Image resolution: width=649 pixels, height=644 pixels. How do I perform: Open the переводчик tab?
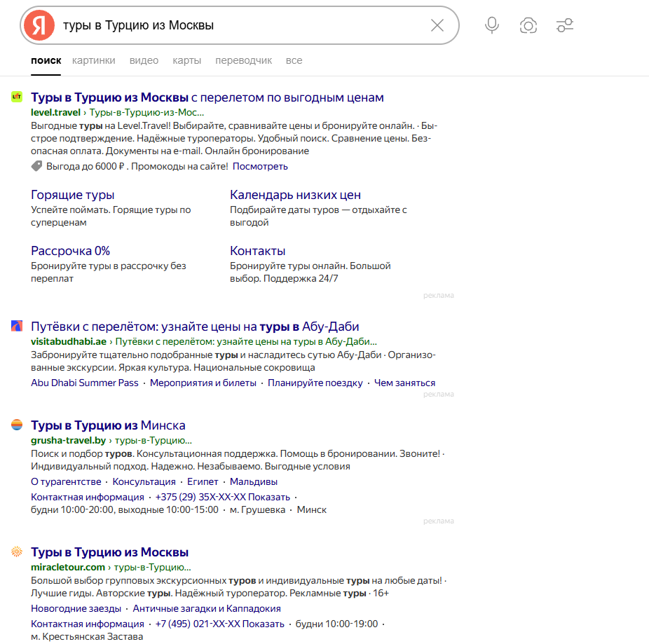(243, 60)
